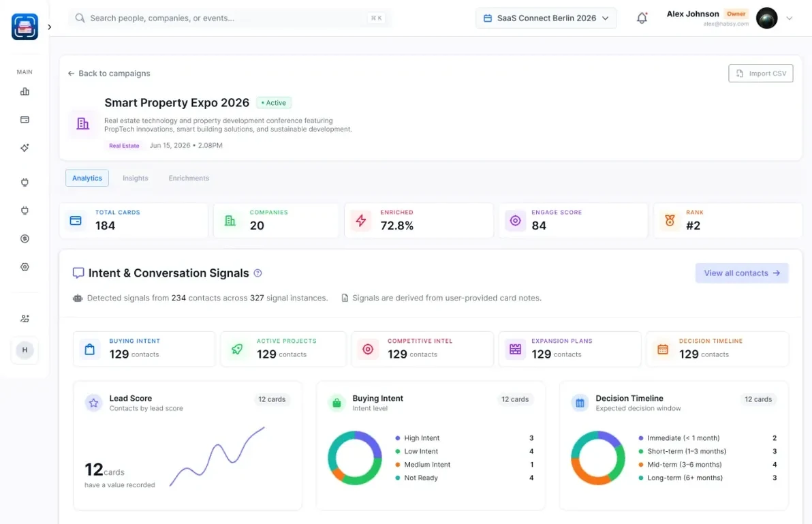Click the 12 cards badge on Lead Score
Viewport: 812px width, 524px height.
272,399
